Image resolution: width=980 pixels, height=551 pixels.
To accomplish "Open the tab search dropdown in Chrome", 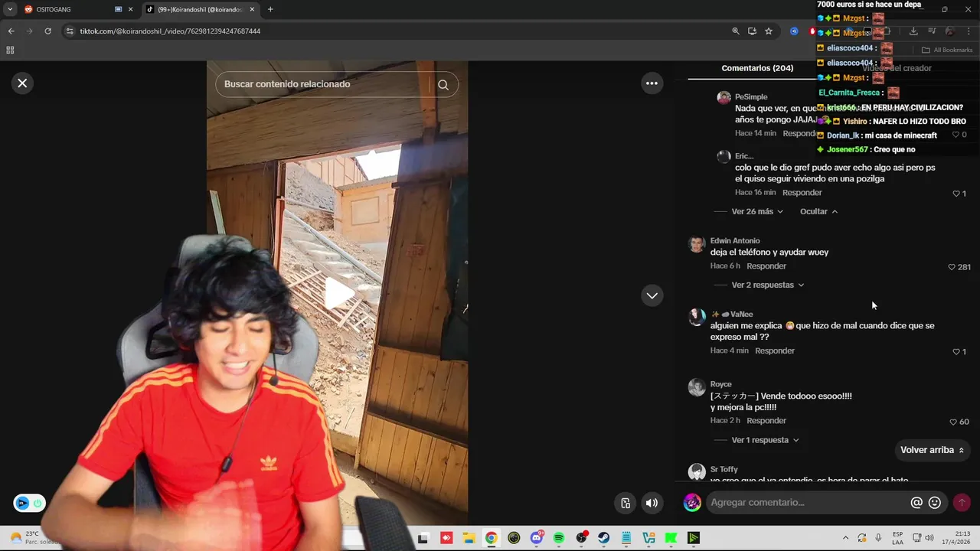I will coord(10,9).
